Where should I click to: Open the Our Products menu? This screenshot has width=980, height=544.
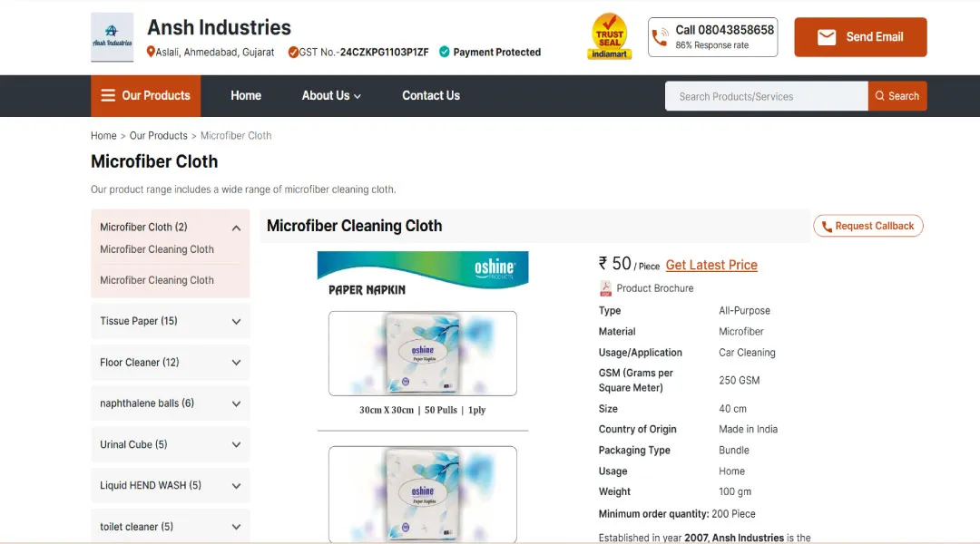pos(145,95)
